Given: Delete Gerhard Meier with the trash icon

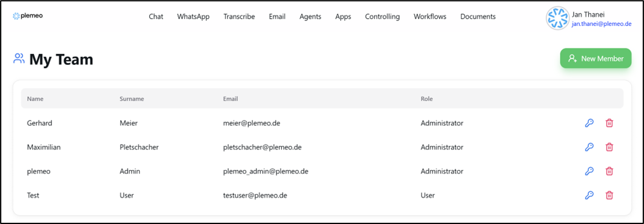Looking at the screenshot, I should [609, 123].
